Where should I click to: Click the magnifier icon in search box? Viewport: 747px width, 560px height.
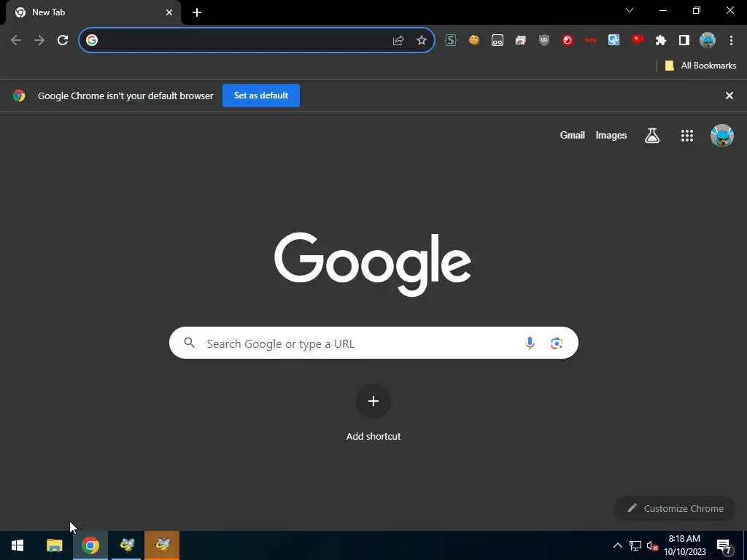coord(189,343)
